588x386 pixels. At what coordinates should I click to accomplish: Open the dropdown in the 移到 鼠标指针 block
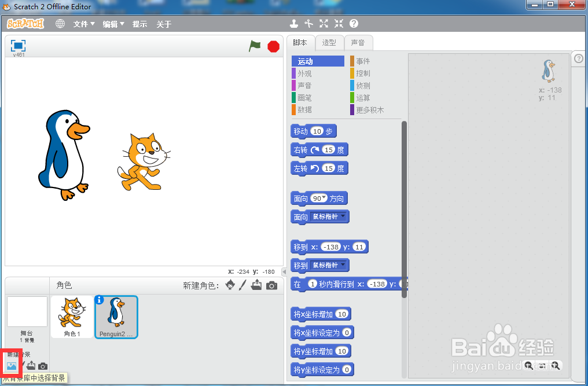(343, 265)
